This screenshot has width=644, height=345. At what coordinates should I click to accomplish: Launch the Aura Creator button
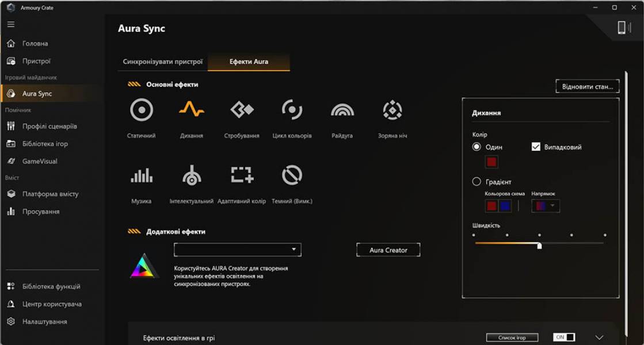point(388,250)
